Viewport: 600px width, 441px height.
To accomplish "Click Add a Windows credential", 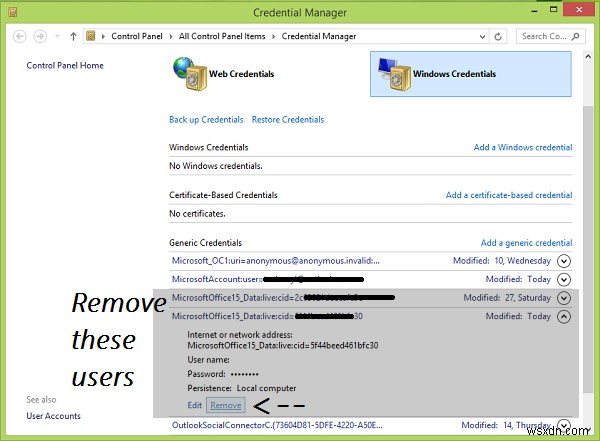I will pyautogui.click(x=523, y=147).
